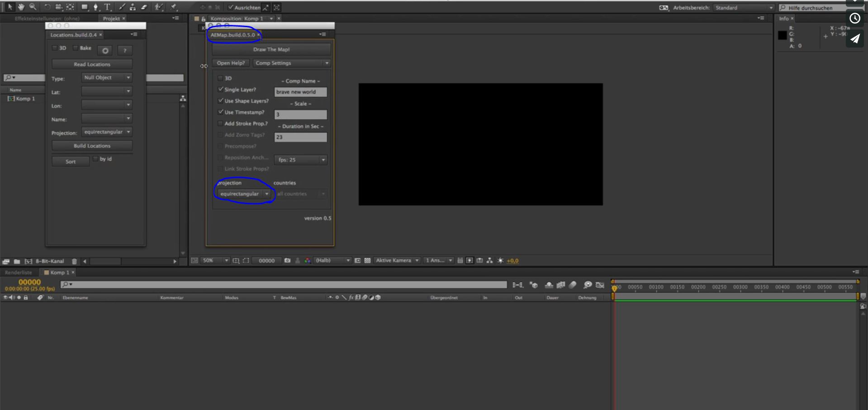
Task: Open the Name dropdown in Locations panel
Action: (107, 119)
